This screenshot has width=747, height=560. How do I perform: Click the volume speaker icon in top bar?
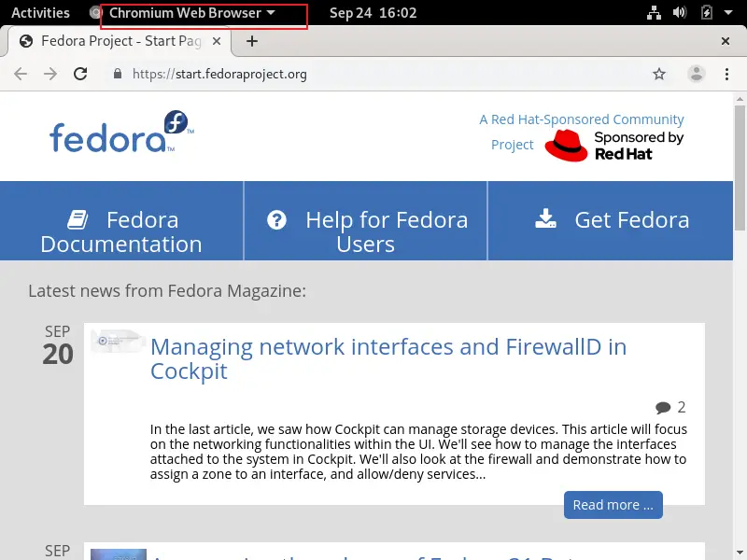[x=680, y=13]
